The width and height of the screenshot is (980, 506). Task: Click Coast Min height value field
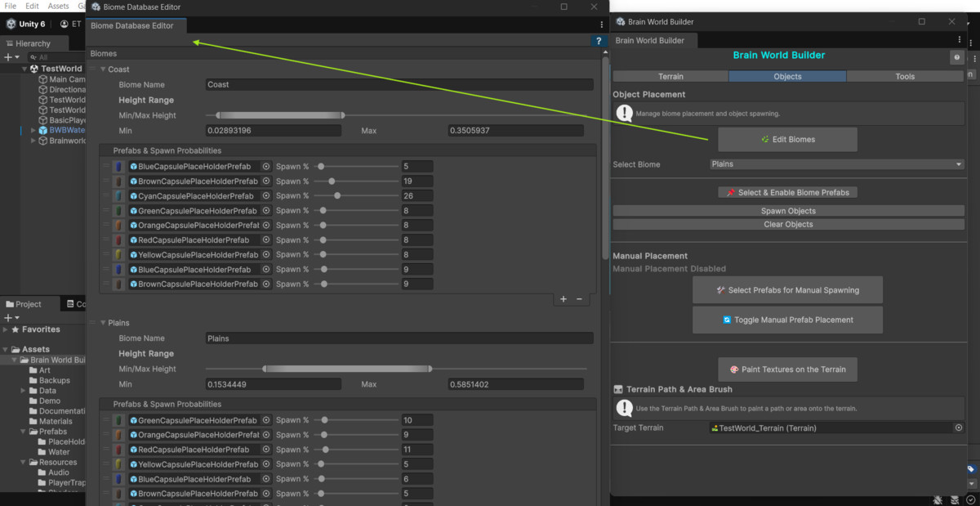[x=274, y=131]
